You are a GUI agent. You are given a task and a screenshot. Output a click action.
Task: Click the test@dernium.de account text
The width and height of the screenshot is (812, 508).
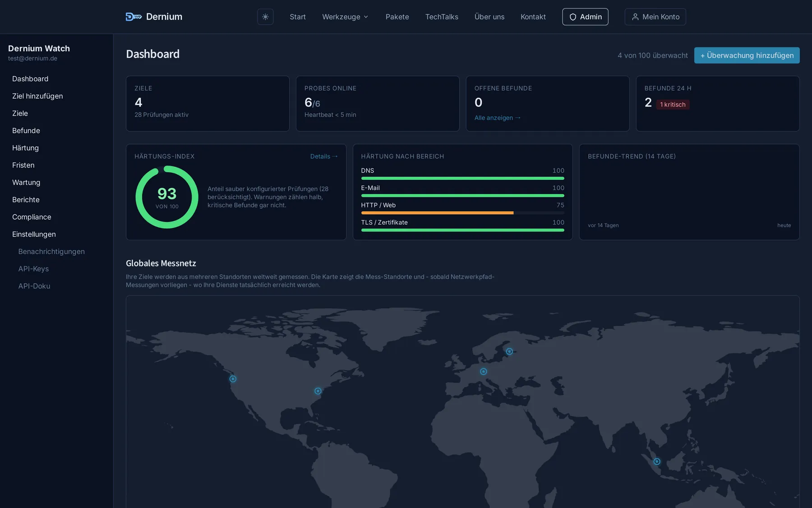32,58
